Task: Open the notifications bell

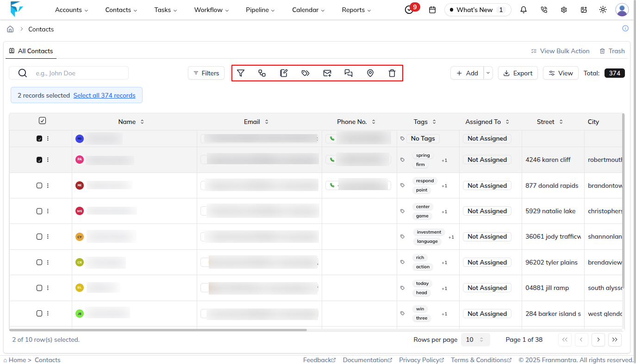Action: click(524, 10)
